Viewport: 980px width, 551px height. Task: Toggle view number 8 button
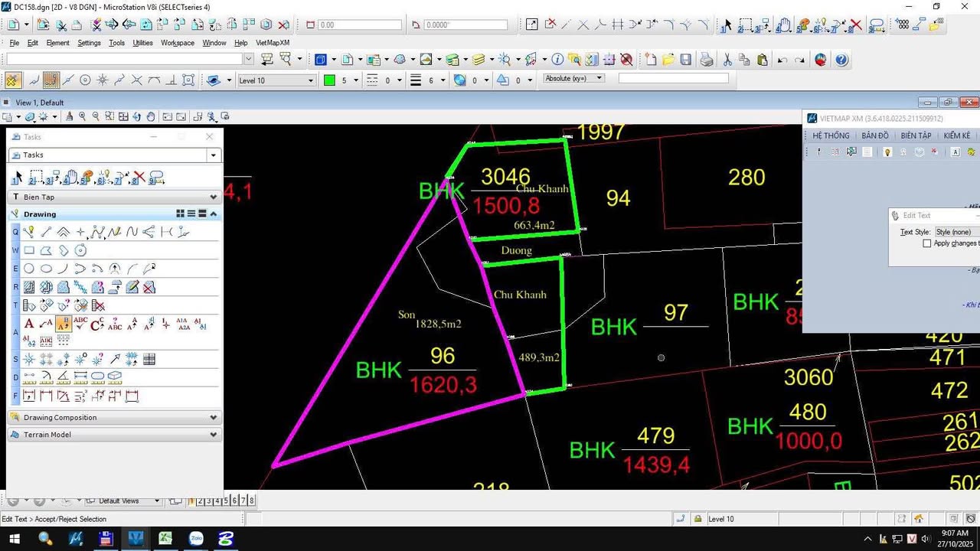(251, 501)
